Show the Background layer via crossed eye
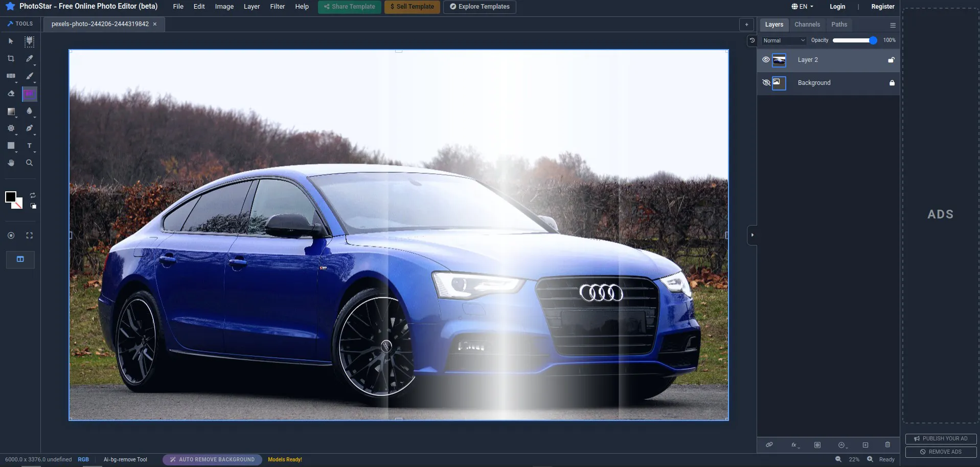Viewport: 980px width, 467px height. (x=766, y=82)
